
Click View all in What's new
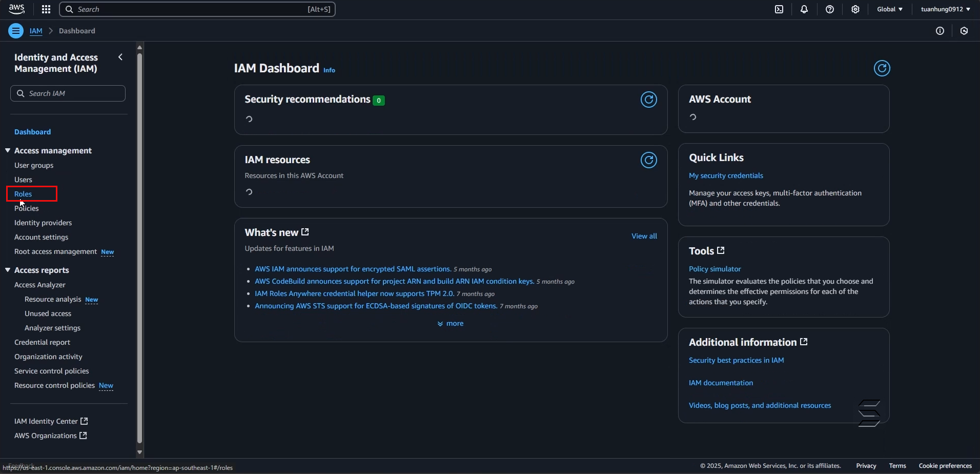pyautogui.click(x=644, y=236)
